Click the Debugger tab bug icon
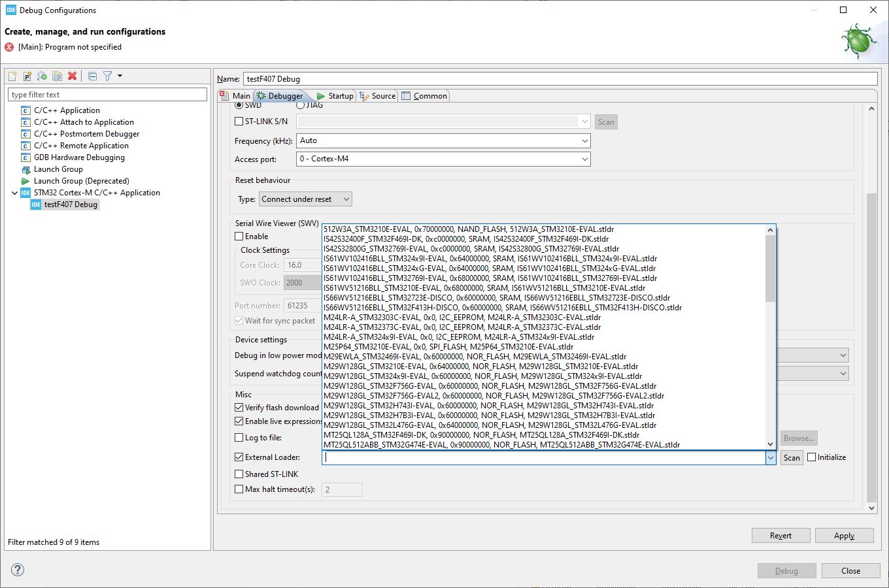This screenshot has width=889, height=588. tap(261, 95)
